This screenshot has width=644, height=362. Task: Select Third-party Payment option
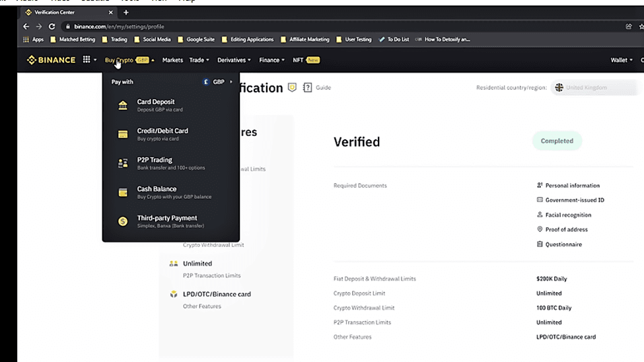coord(171,221)
